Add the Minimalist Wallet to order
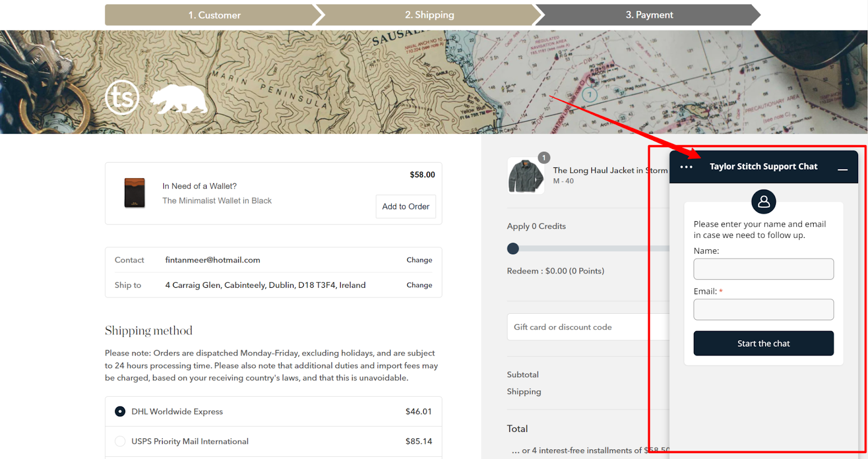The height and width of the screenshot is (459, 868). 406,206
